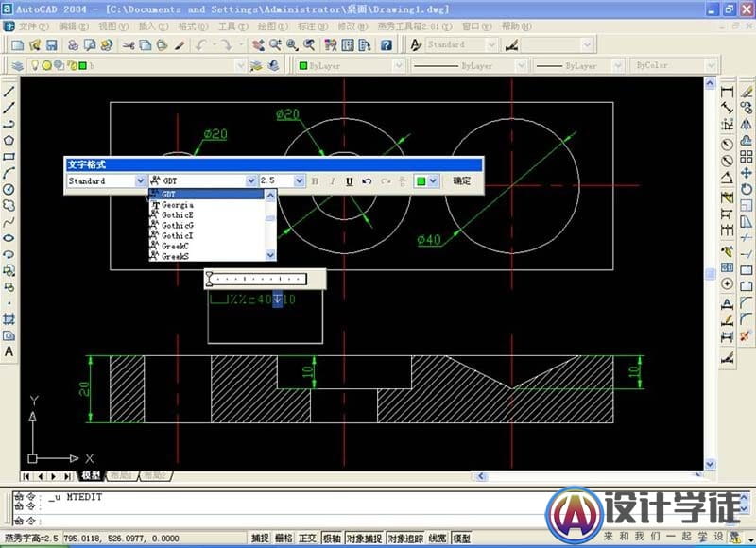Select the Revision Cloud tool
This screenshot has height=548, width=756.
point(9,206)
